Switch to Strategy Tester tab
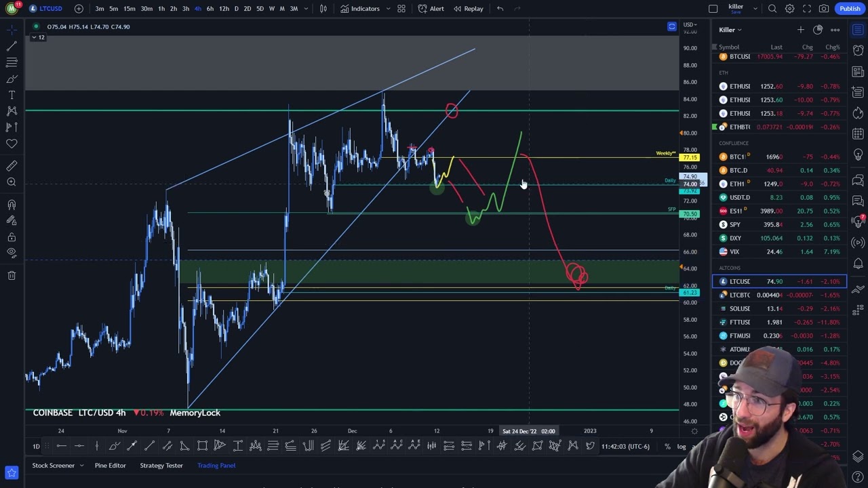Image resolution: width=868 pixels, height=488 pixels. [x=161, y=466]
